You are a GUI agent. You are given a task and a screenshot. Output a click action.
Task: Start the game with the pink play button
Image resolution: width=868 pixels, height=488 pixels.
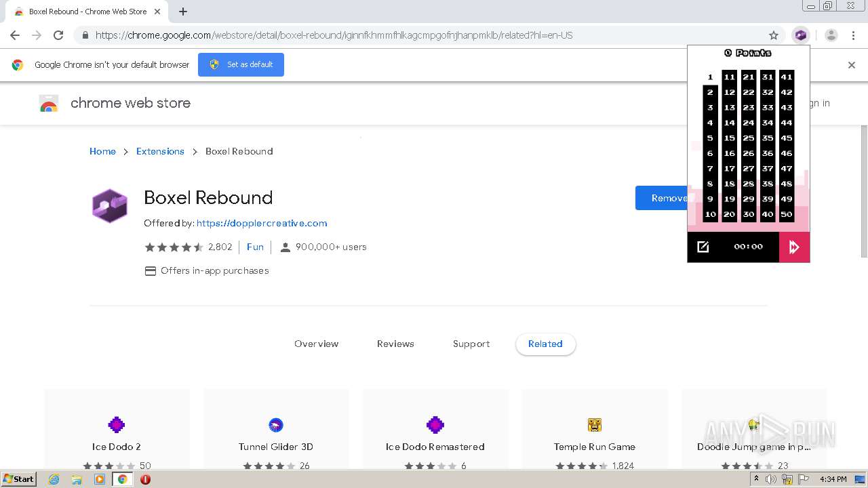pyautogui.click(x=794, y=247)
